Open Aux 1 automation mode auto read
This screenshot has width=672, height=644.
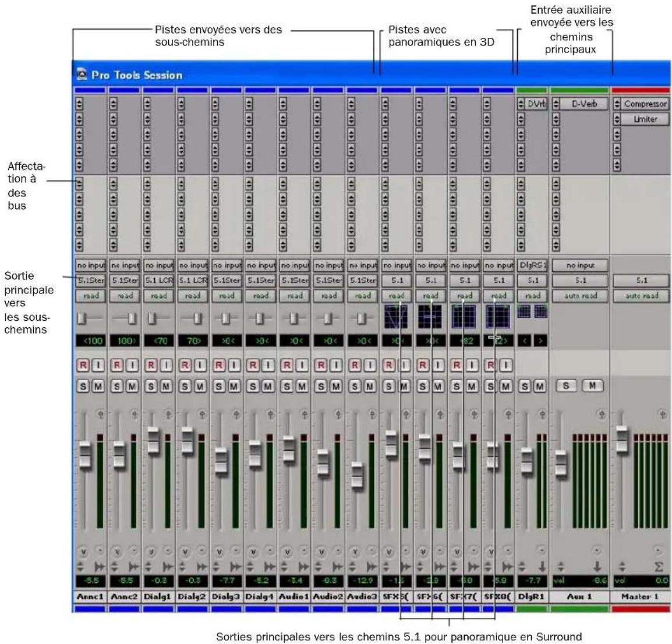581,295
